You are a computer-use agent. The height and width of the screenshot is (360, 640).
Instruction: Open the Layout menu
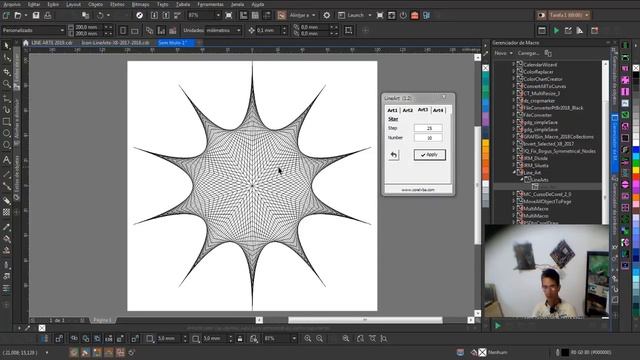[73, 4]
